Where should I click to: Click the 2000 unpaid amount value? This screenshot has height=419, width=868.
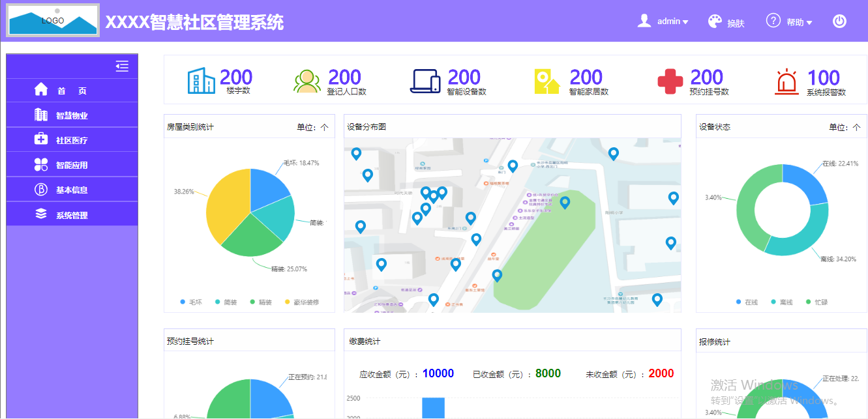pyautogui.click(x=661, y=373)
